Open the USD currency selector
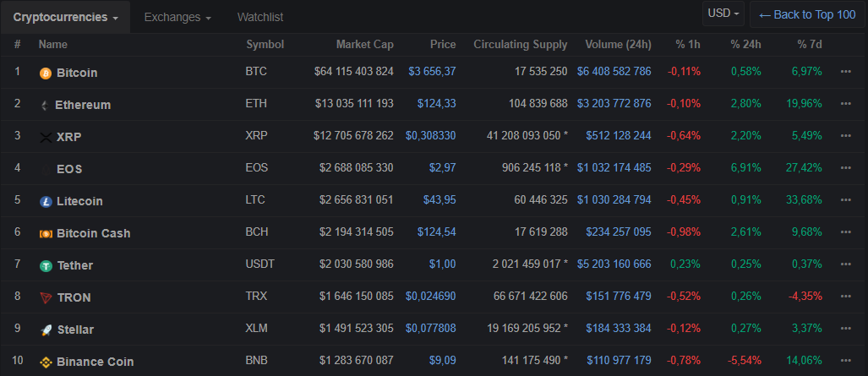Image resolution: width=868 pixels, height=376 pixels. [723, 14]
